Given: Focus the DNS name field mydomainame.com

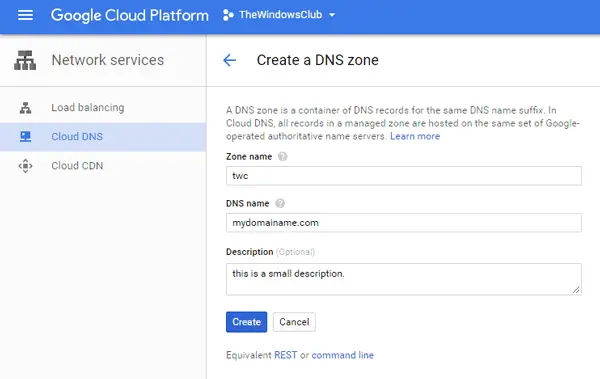Looking at the screenshot, I should point(404,223).
